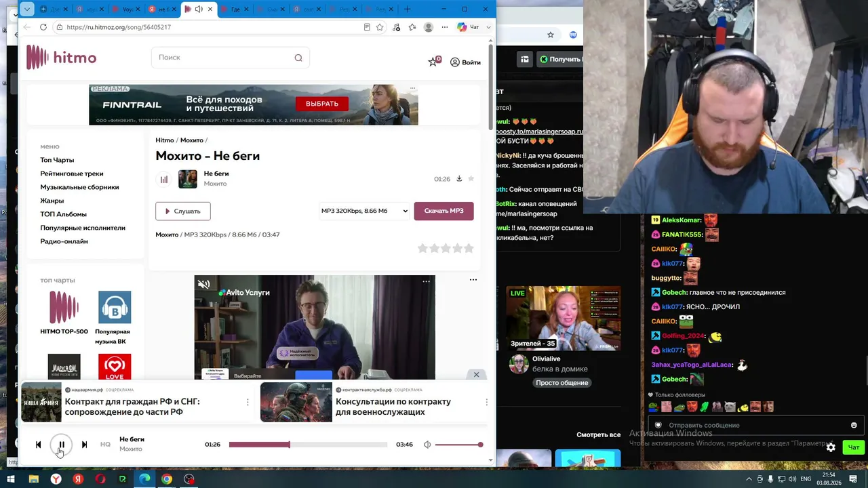Open a new browser tab

click(x=408, y=9)
